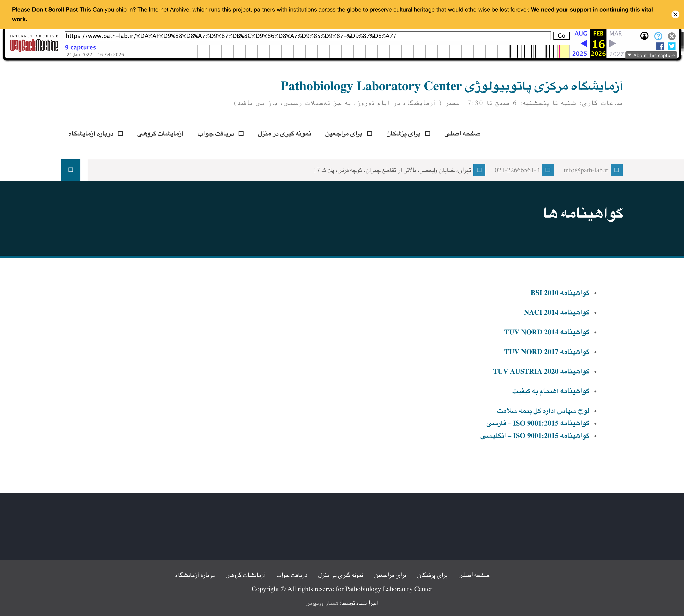Open the BSI 2010 certificate link
The image size is (684, 616).
(x=560, y=293)
